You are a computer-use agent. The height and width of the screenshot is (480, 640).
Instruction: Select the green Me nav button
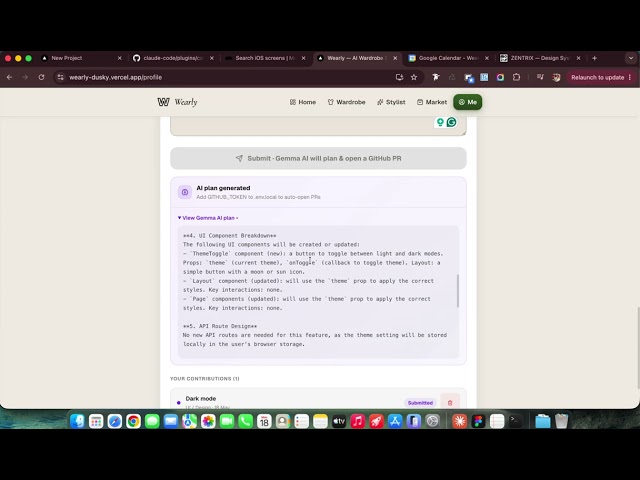tap(467, 102)
